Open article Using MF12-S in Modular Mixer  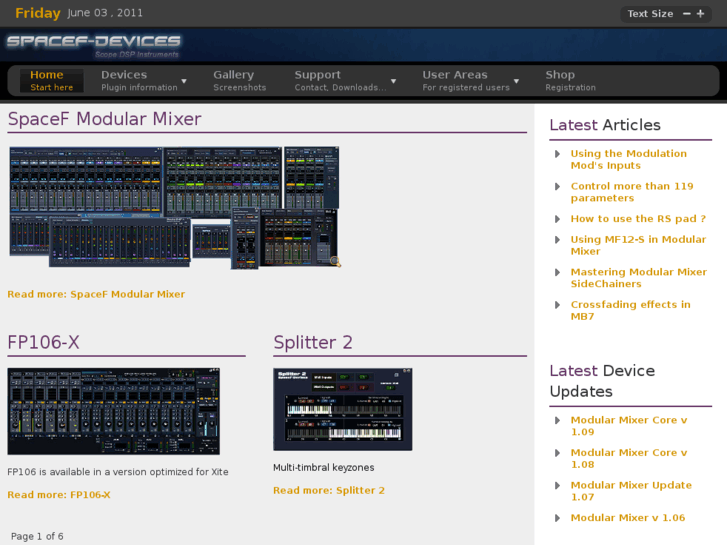(638, 245)
